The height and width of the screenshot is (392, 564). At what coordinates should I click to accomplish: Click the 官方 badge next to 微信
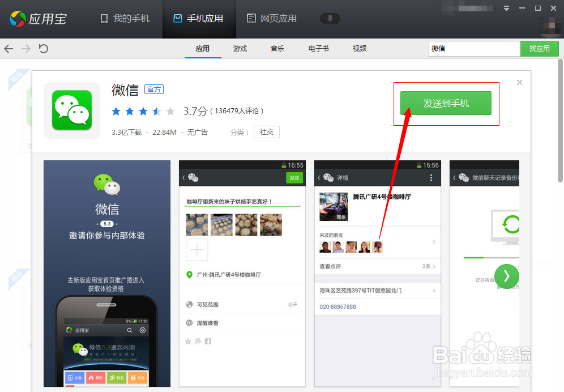[x=154, y=90]
